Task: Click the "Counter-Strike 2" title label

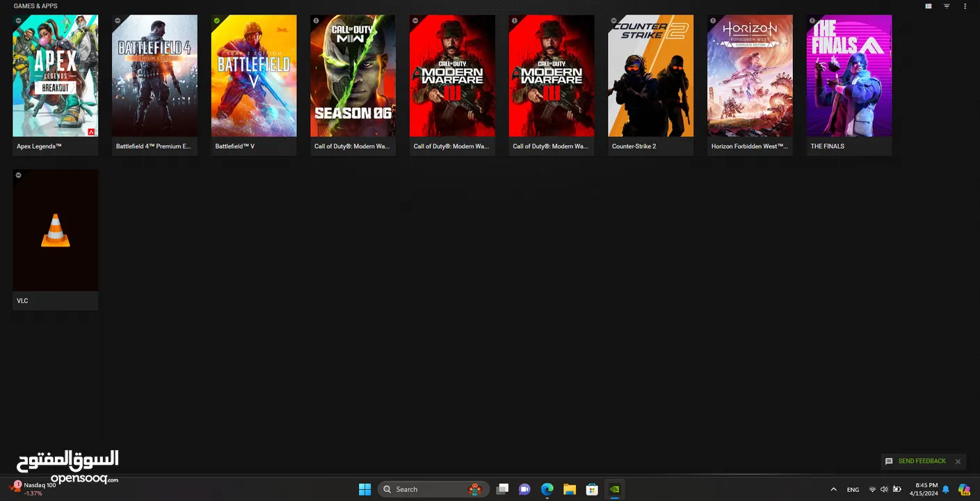Action: [634, 146]
